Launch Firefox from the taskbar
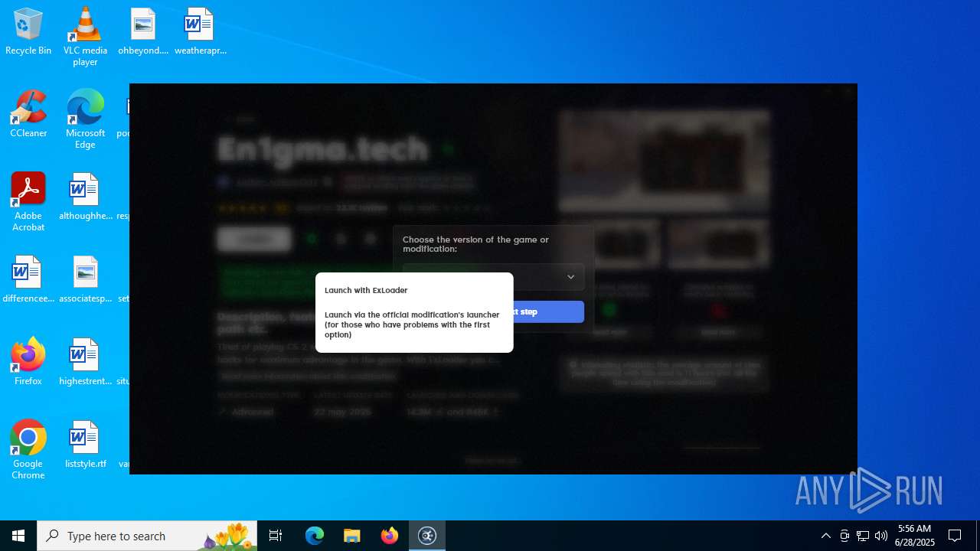This screenshot has height=551, width=980. coord(389,536)
